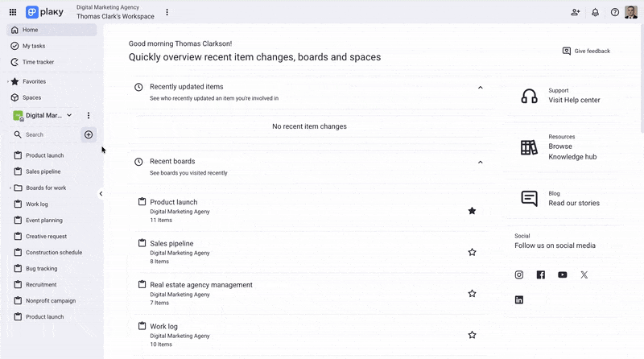This screenshot has height=359, width=644.
Task: Open the help question mark icon
Action: pyautogui.click(x=615, y=12)
